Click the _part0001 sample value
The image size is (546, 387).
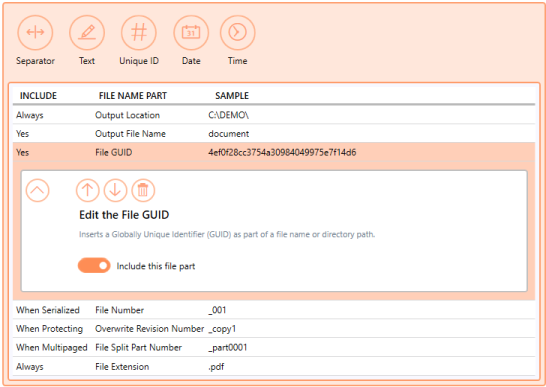click(x=227, y=348)
